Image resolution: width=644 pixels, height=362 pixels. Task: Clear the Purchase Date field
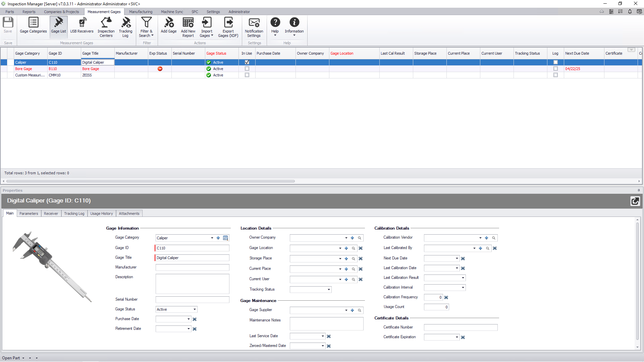coord(195,319)
